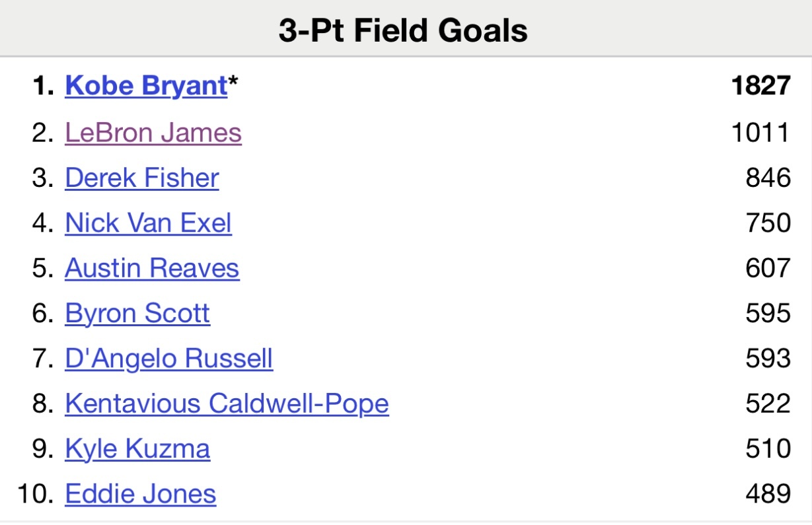Click the 595 value beside Byron Scott
This screenshot has width=812, height=525.
(x=768, y=313)
